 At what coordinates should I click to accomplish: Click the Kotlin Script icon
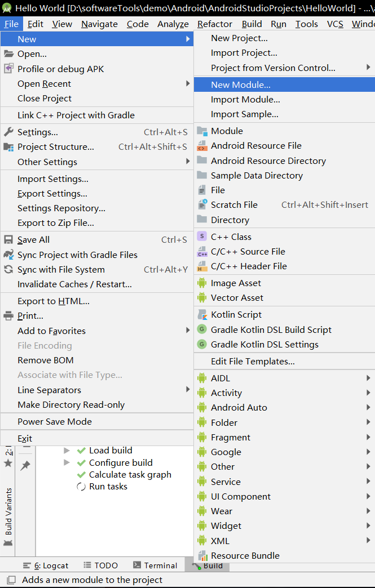[x=202, y=314]
